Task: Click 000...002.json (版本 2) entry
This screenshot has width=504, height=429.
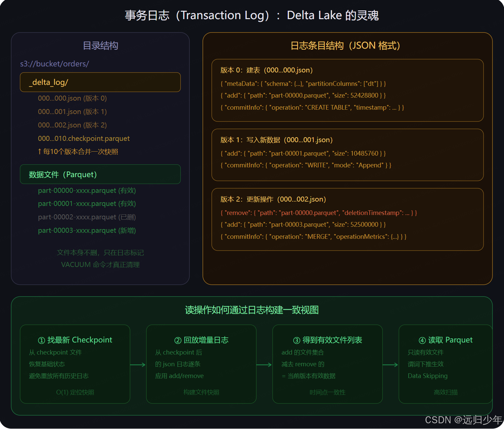Action: (72, 125)
